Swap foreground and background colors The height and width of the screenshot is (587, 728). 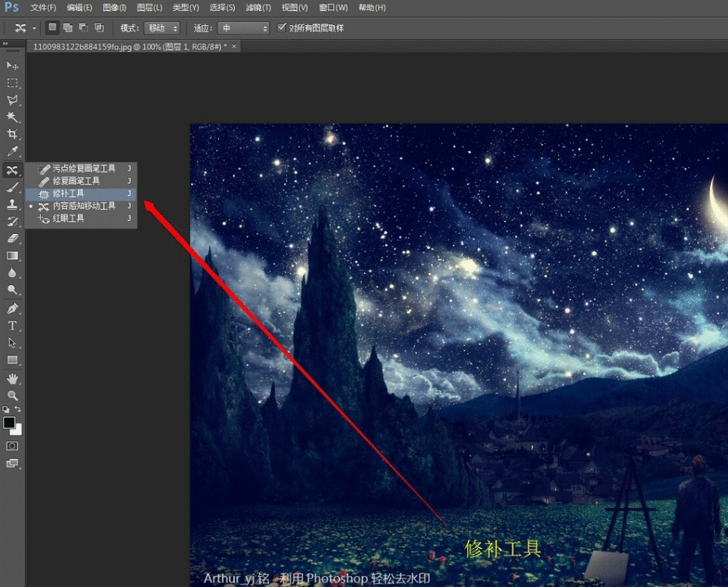(x=19, y=409)
